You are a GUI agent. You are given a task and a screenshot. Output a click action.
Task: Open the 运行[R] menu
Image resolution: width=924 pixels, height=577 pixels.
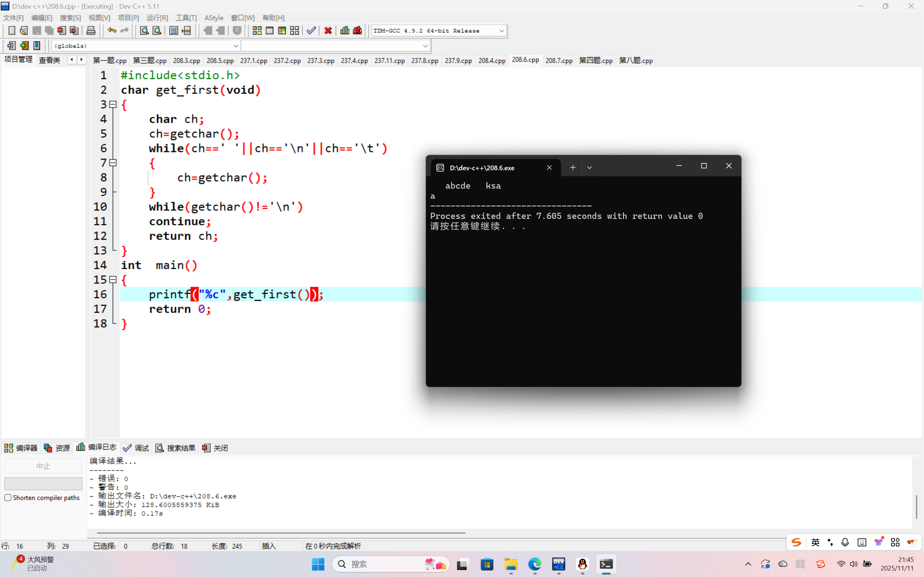(157, 18)
